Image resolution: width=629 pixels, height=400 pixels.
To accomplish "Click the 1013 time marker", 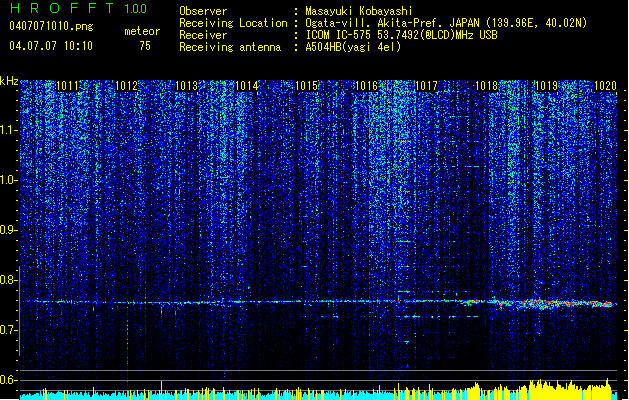I will 187,86.
